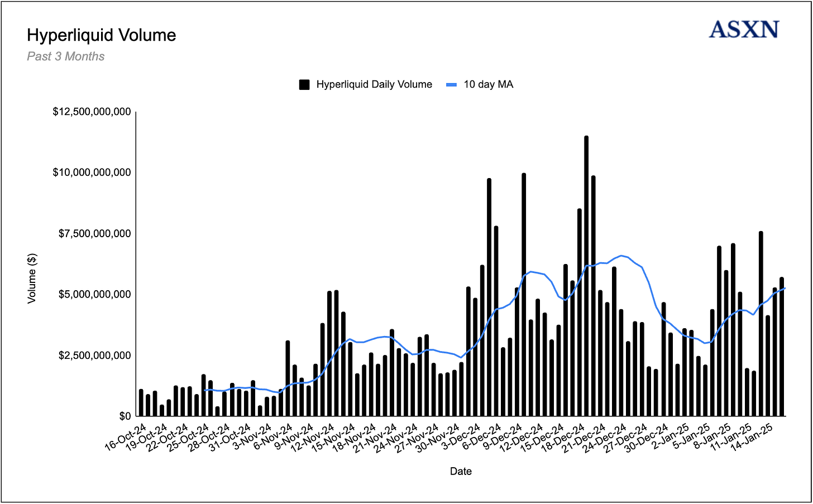Click the '8-Jan-25' date label

(711, 436)
